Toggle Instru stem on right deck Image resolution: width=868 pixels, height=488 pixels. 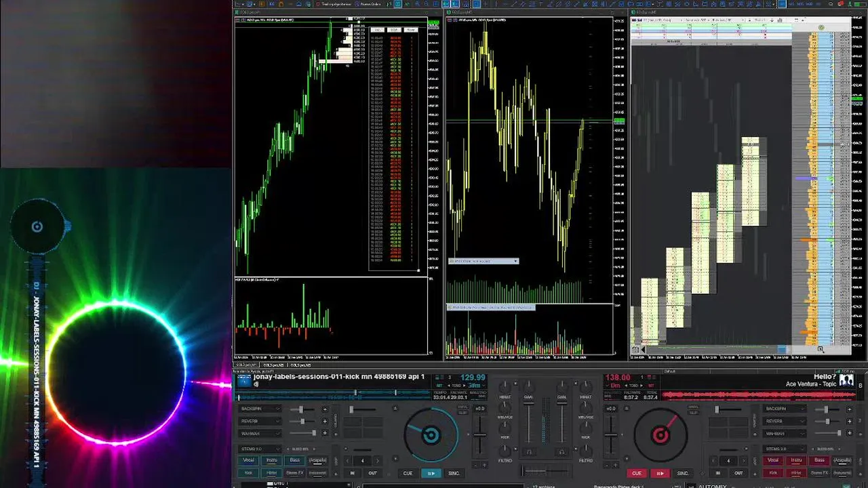(796, 460)
